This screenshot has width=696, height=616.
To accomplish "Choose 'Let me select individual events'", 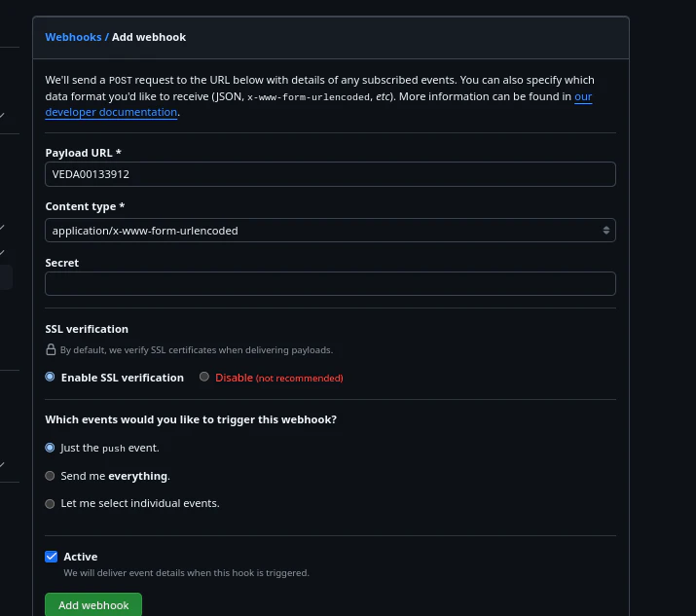I will click(x=51, y=504).
